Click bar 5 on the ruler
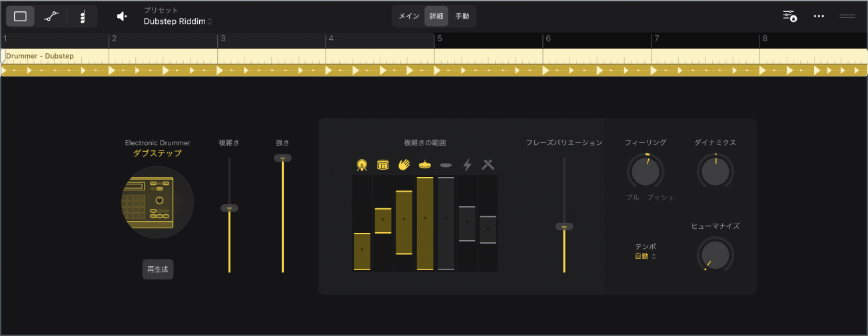 tap(439, 39)
